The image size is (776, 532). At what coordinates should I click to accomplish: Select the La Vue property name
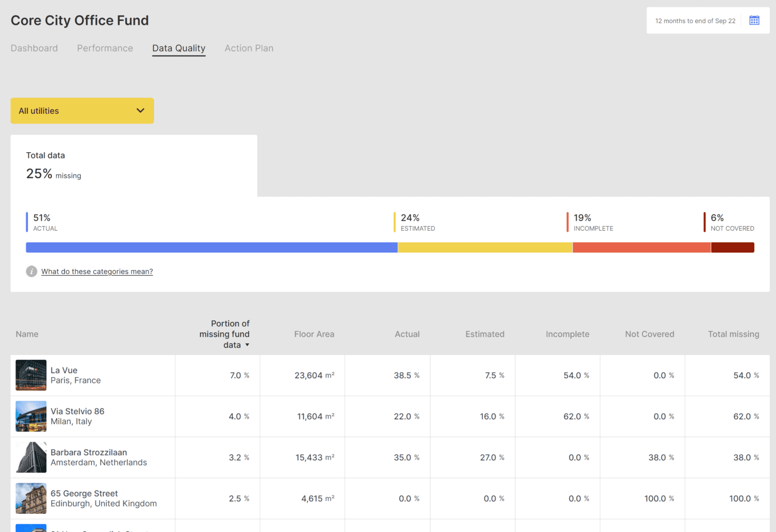tap(64, 371)
